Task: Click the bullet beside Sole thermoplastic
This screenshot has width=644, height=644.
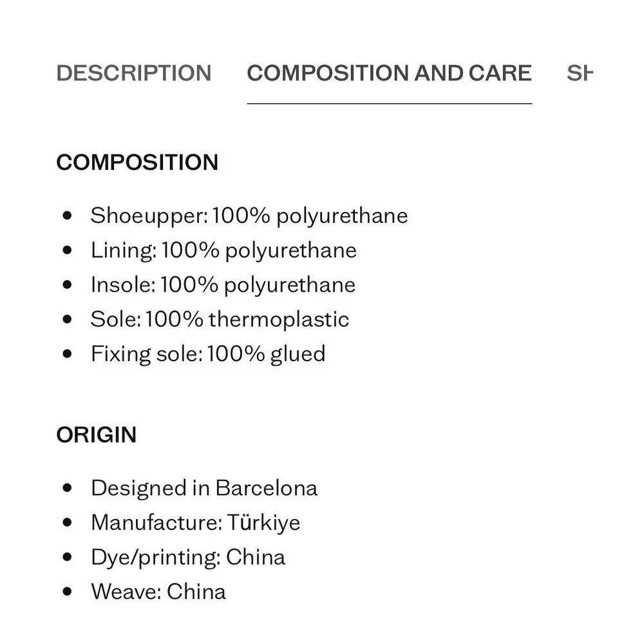Action: [x=68, y=319]
